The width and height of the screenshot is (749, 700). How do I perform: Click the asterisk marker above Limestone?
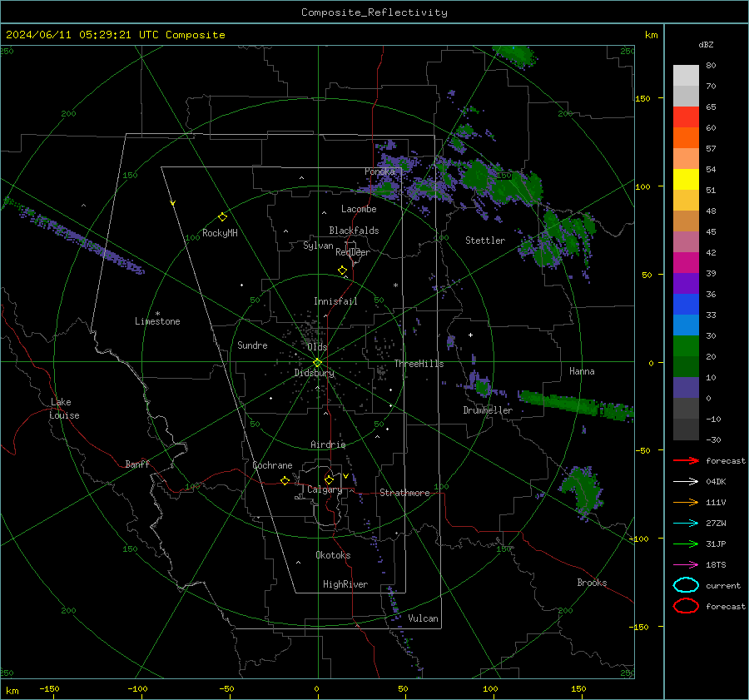point(157,314)
